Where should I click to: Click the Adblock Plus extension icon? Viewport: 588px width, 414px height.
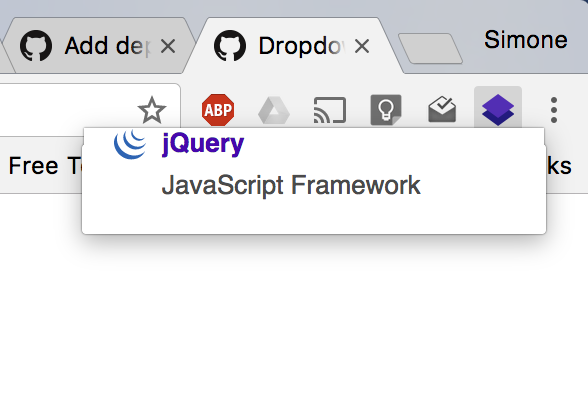[x=218, y=110]
